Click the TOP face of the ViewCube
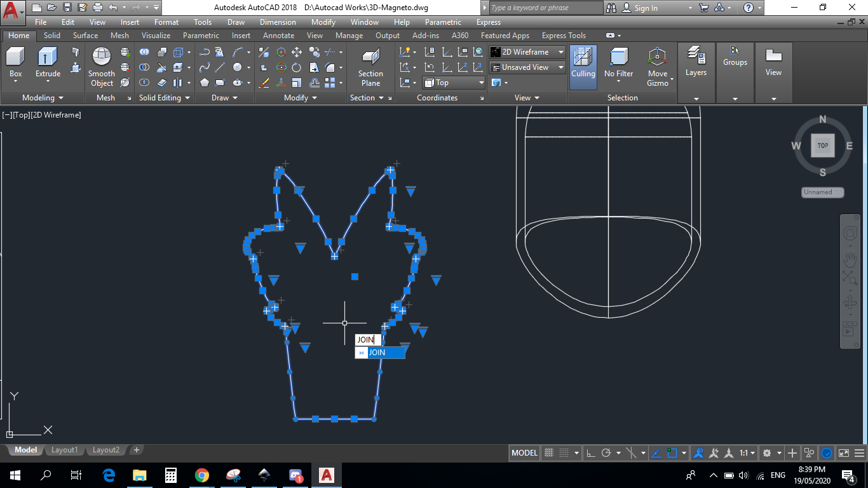This screenshot has width=868, height=488. (822, 146)
